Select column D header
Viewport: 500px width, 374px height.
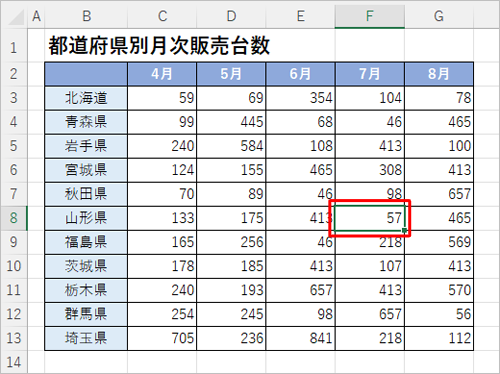tap(231, 16)
